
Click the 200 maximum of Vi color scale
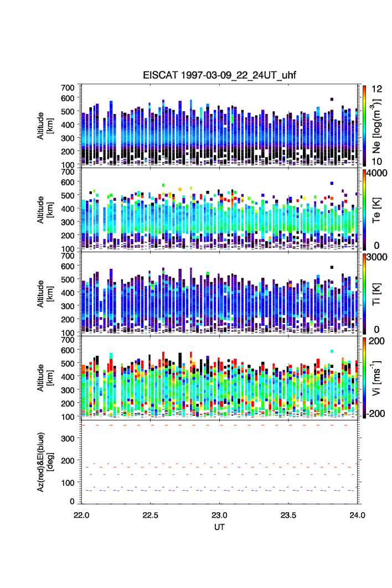[376, 341]
